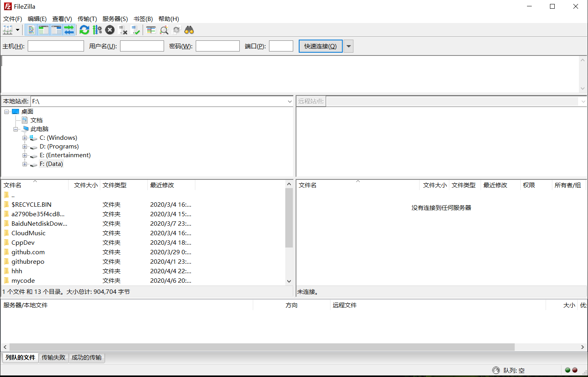Sort local files by 文件名 column header
588x377 pixels.
[x=35, y=185]
